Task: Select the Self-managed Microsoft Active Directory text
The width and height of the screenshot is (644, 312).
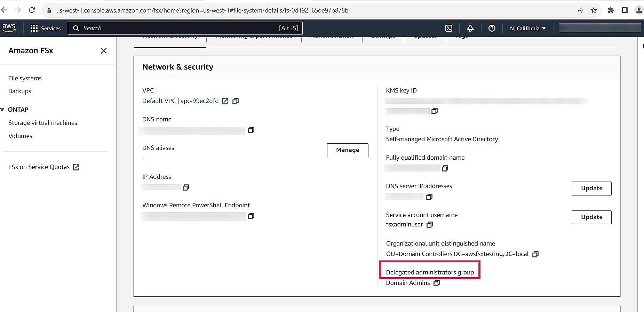Action: pos(442,139)
